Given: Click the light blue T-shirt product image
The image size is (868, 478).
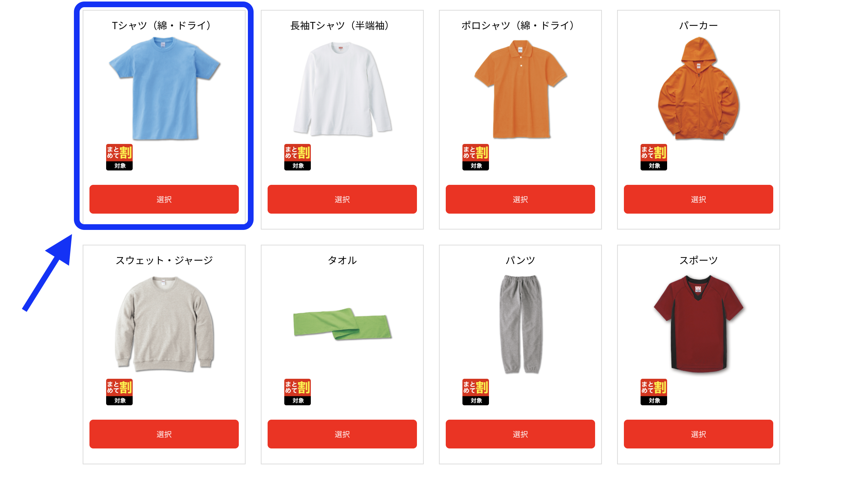Looking at the screenshot, I should pos(165,88).
